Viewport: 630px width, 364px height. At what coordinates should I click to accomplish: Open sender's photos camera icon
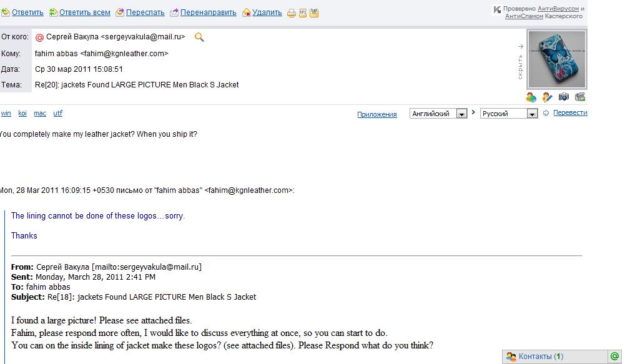pyautogui.click(x=564, y=97)
